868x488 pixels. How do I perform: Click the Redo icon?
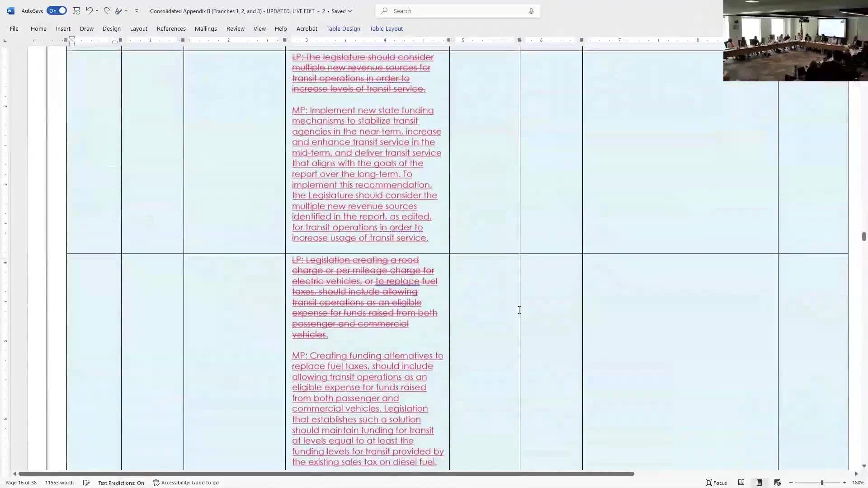(x=107, y=11)
